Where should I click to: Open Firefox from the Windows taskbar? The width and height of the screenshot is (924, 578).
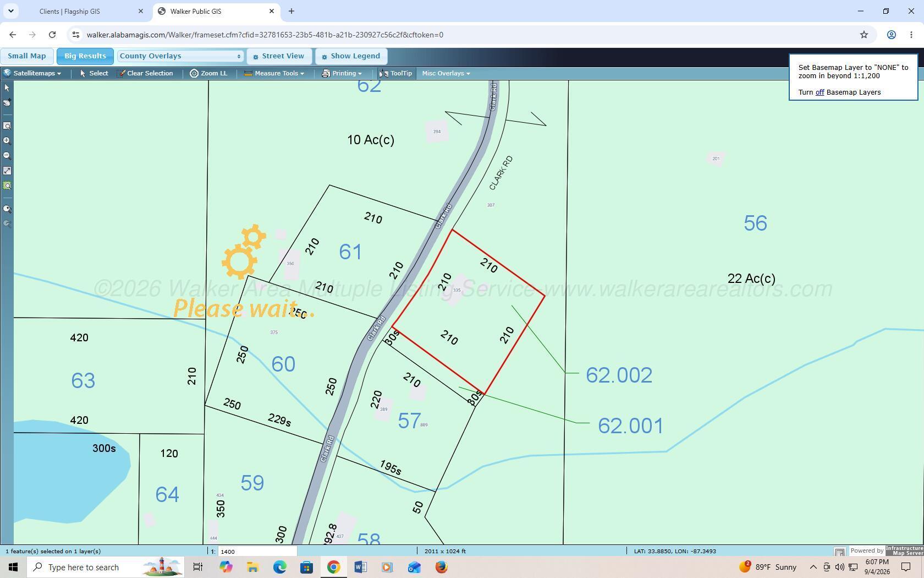[441, 567]
